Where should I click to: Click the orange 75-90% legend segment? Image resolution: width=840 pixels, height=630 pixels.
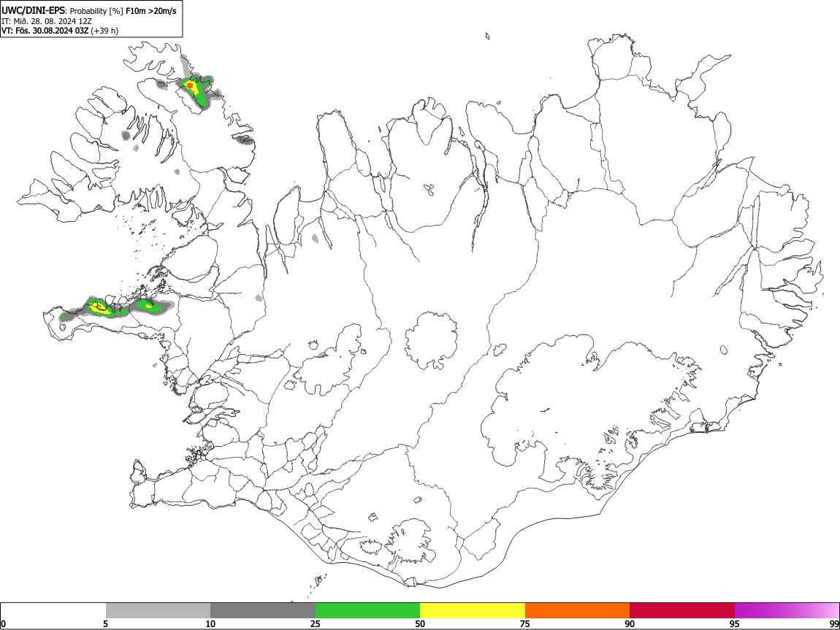(x=578, y=611)
